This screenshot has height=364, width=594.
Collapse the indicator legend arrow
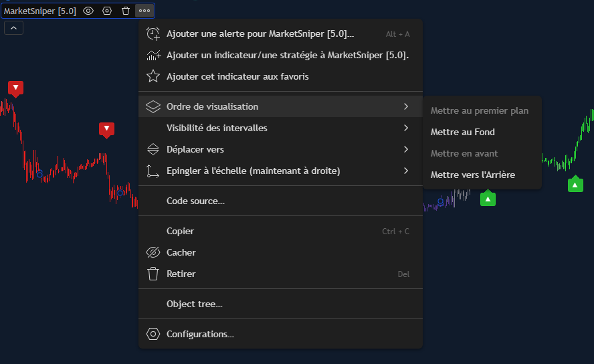click(14, 27)
